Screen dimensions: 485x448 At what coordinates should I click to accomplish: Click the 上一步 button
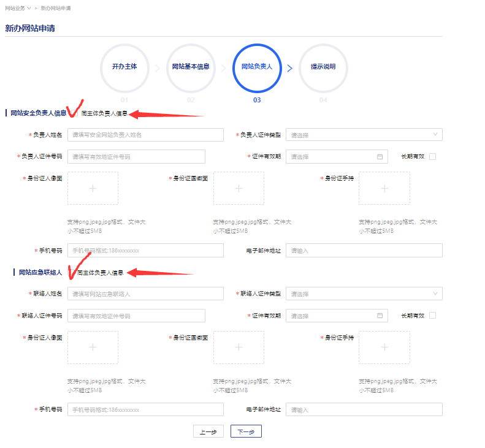point(208,431)
